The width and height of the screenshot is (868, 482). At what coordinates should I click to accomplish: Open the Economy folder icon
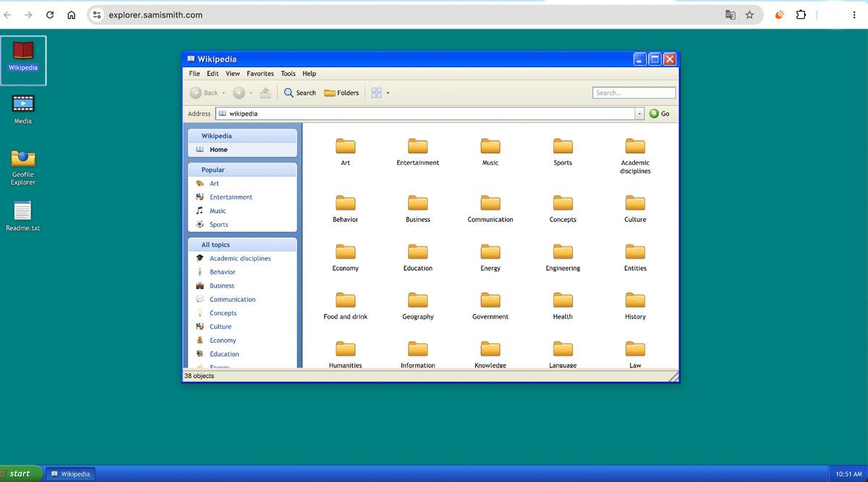(x=345, y=251)
